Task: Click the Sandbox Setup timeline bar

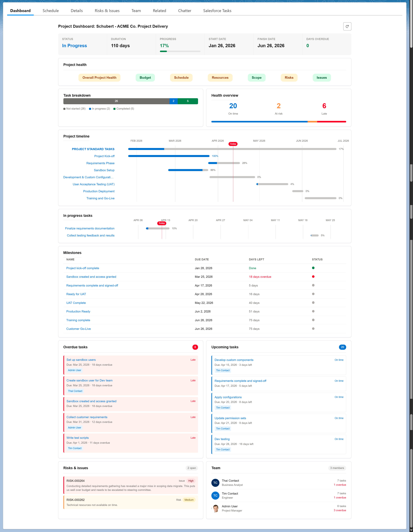Action: (x=188, y=170)
